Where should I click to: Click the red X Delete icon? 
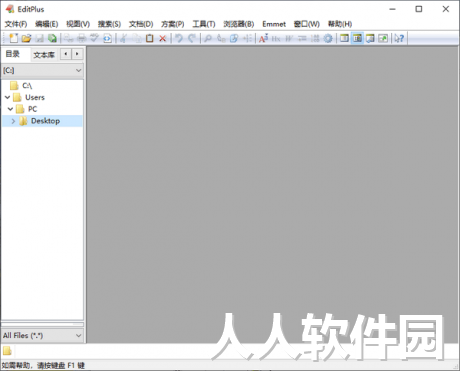163,38
